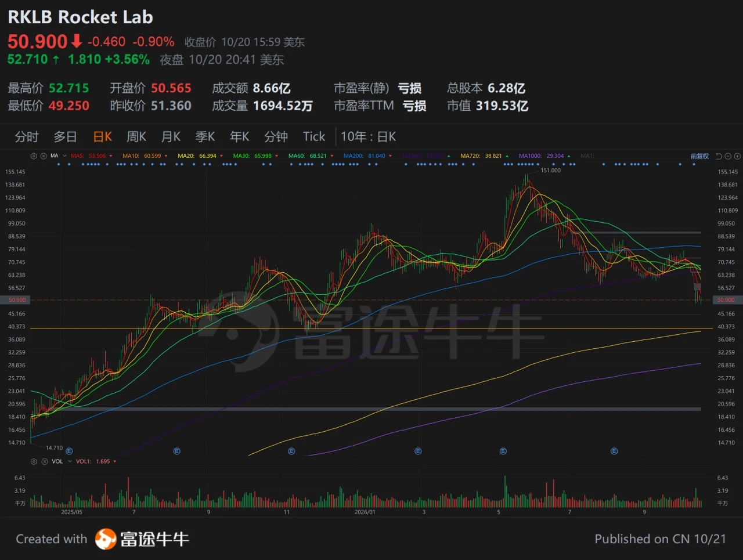This screenshot has height=560, width=743.
Task: Click the 50.900 current price tag on right axis
Action: click(726, 300)
